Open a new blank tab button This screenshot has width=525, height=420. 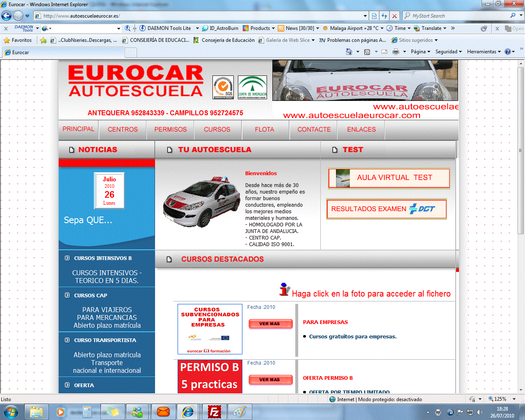coord(131,52)
